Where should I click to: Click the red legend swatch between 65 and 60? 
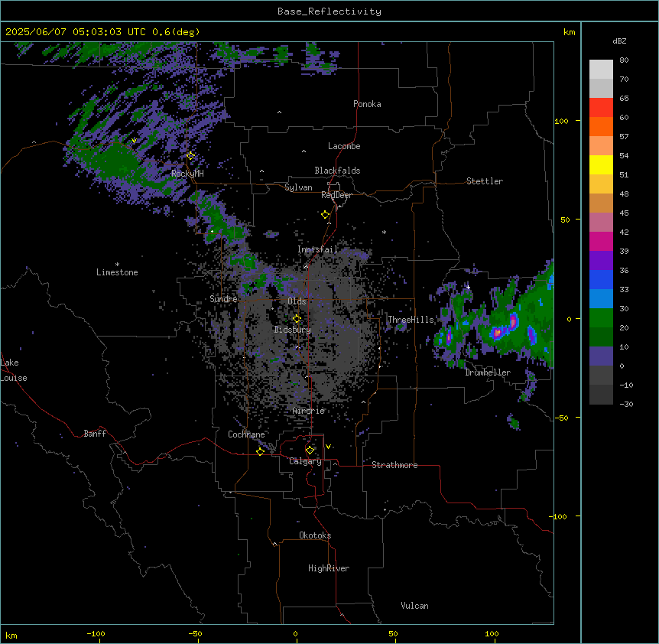pyautogui.click(x=601, y=108)
